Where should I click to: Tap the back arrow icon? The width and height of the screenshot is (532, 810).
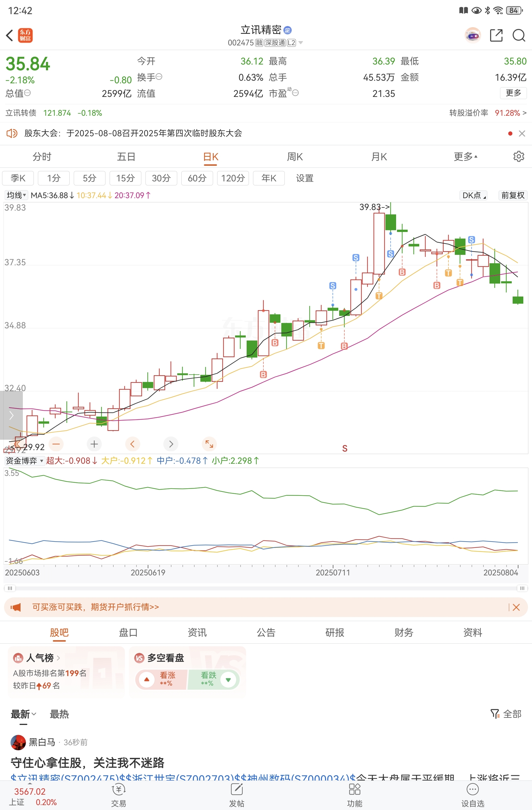click(x=10, y=35)
